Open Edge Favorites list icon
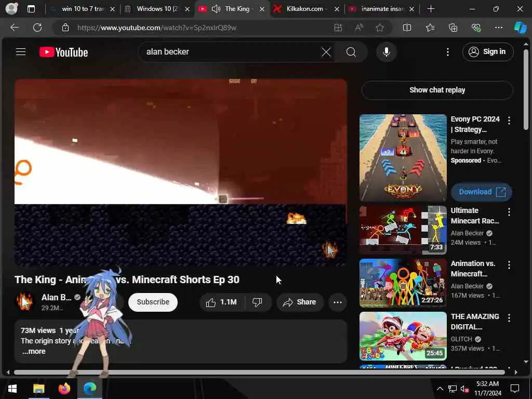The width and height of the screenshot is (532, 399). [x=430, y=28]
